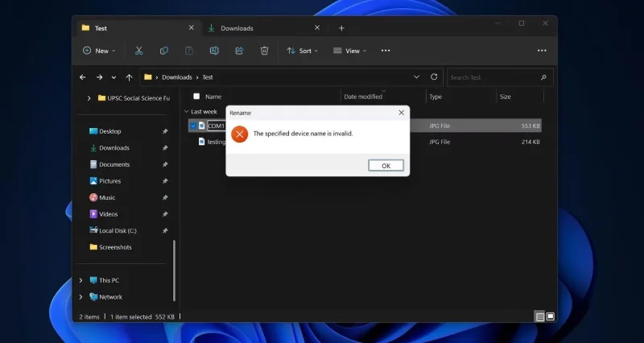644x343 pixels.
Task: Click the folder icon in address bar
Action: coord(148,77)
